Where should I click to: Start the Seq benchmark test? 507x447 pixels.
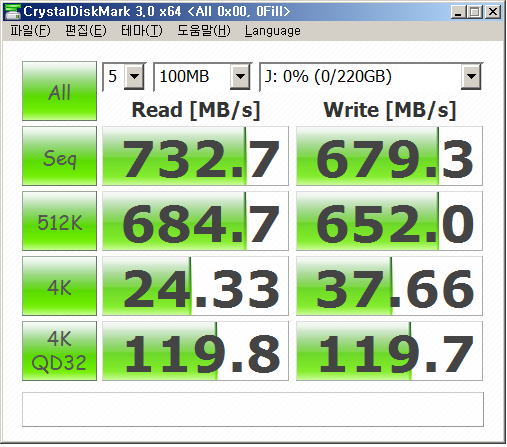coord(59,156)
